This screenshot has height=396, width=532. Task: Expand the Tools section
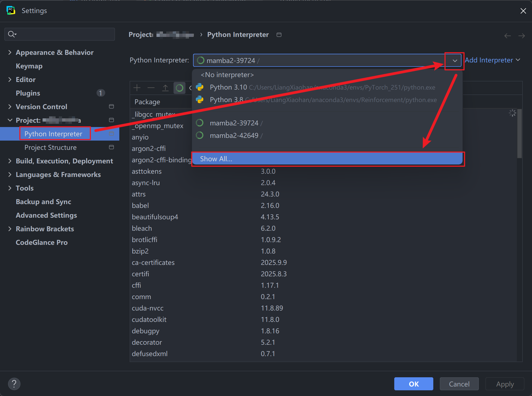pos(10,188)
